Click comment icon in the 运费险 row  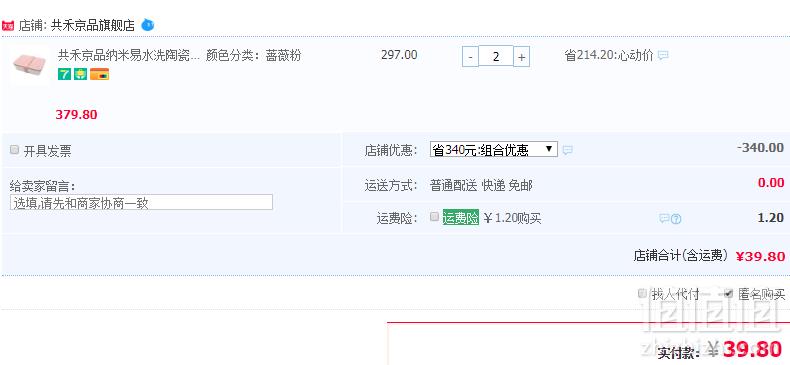click(665, 218)
